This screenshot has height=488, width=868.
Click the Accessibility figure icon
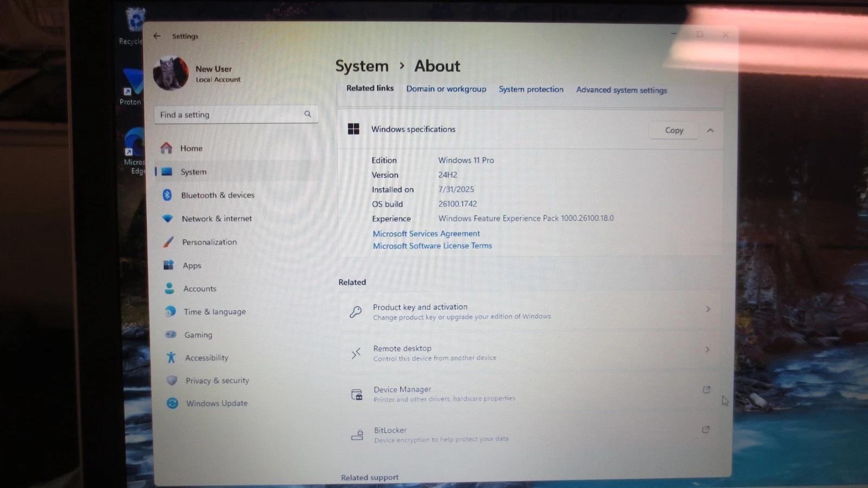171,357
